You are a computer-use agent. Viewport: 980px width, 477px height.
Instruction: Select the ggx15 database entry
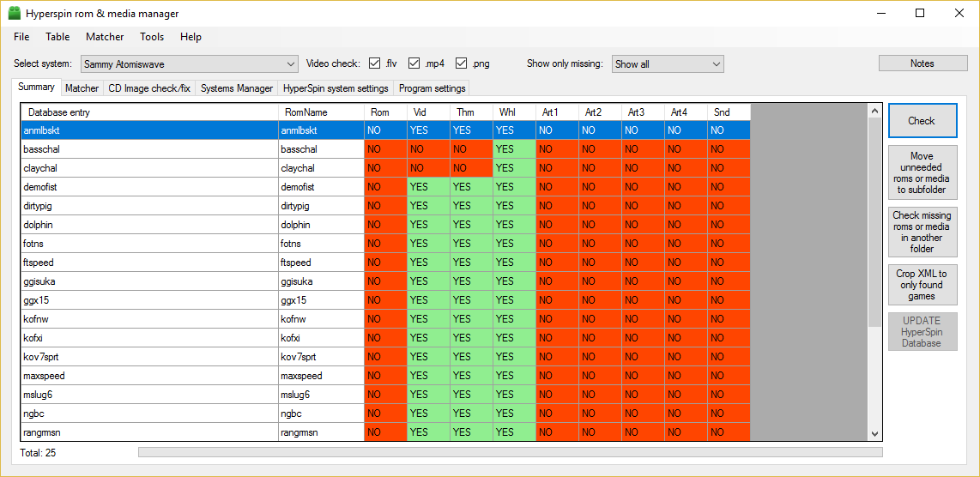[149, 300]
